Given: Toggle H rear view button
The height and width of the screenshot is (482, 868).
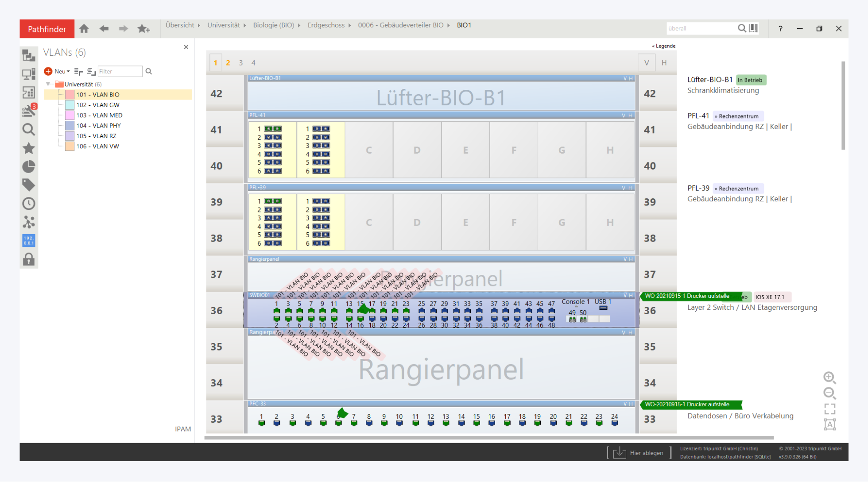Looking at the screenshot, I should point(664,63).
